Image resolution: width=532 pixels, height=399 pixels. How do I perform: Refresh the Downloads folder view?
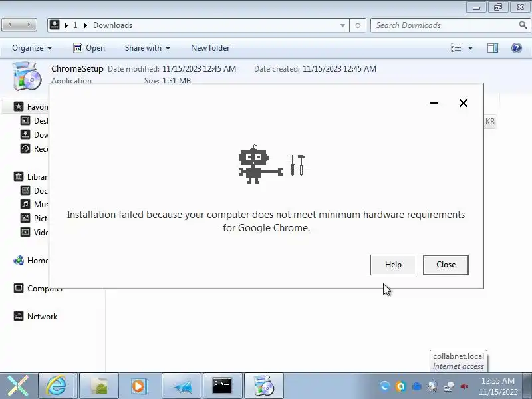pos(358,25)
